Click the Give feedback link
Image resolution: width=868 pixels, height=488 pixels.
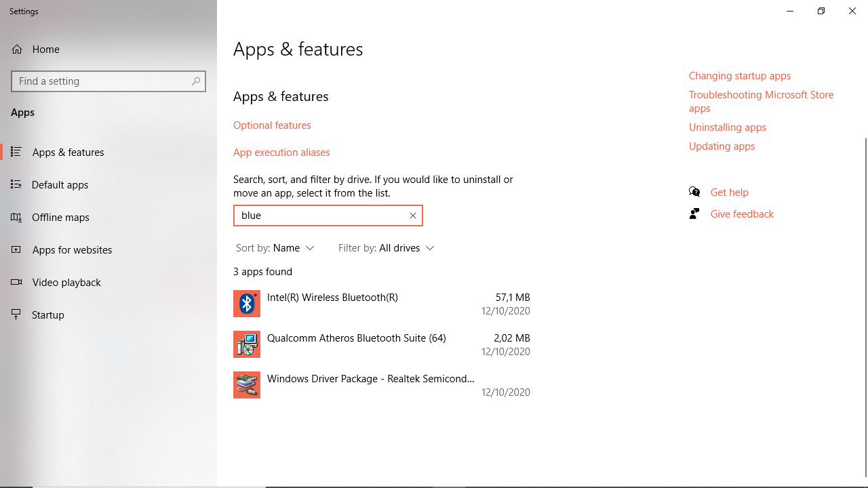(x=742, y=213)
